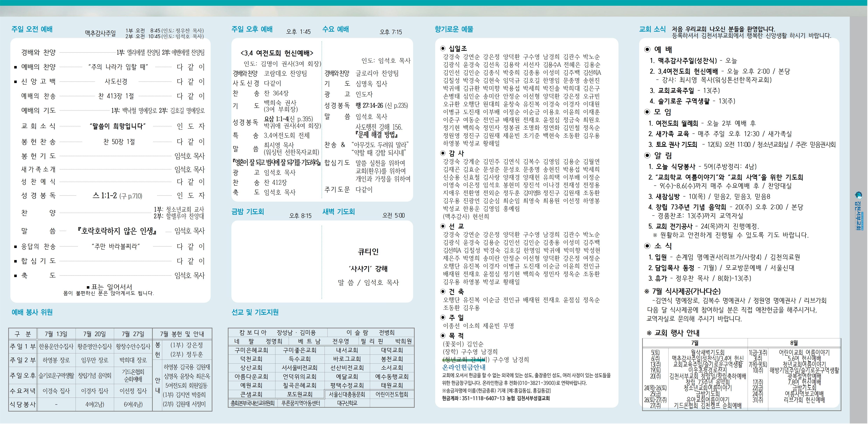868x424 pixels.
Task: Click '글로리아 찬양팀' in Wednesday service
Action: point(377,73)
